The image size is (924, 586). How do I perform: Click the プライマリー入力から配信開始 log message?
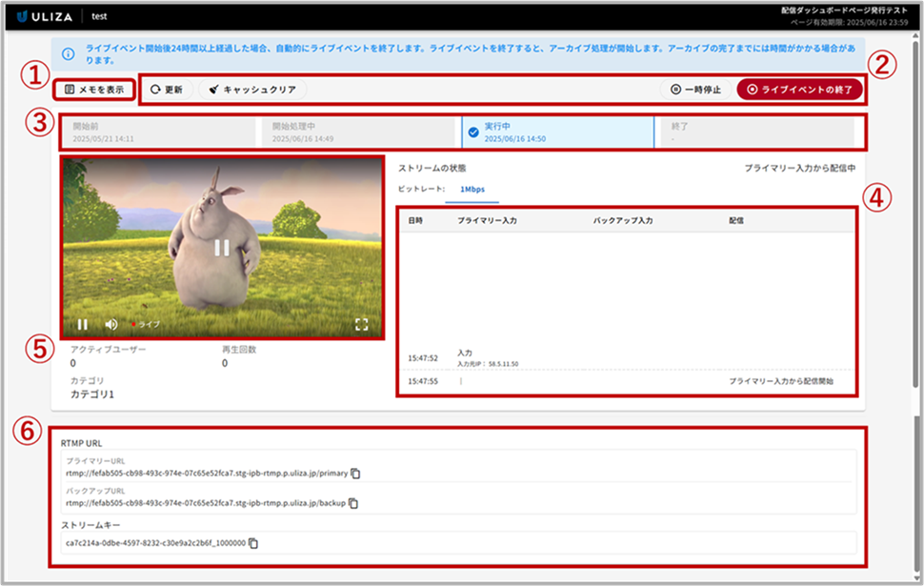pos(781,381)
